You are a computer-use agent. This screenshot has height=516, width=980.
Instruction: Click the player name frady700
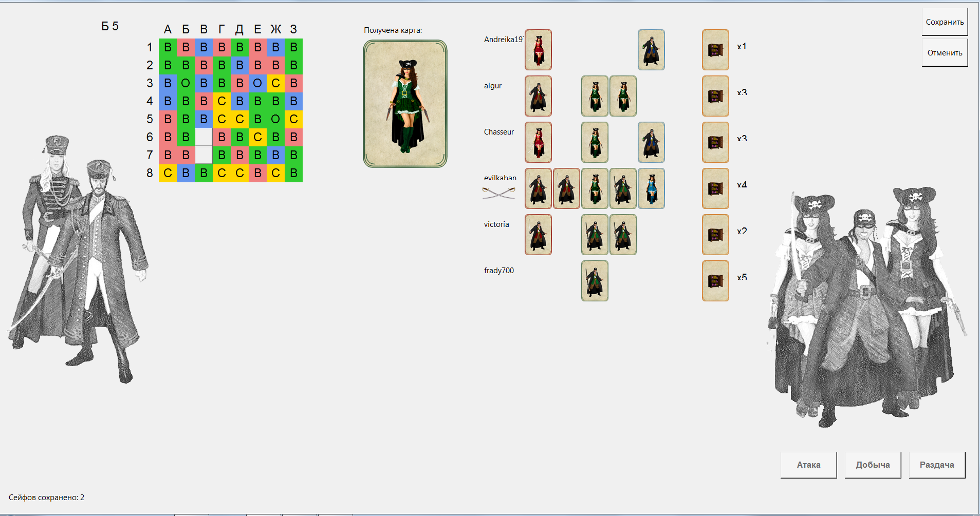pos(499,271)
